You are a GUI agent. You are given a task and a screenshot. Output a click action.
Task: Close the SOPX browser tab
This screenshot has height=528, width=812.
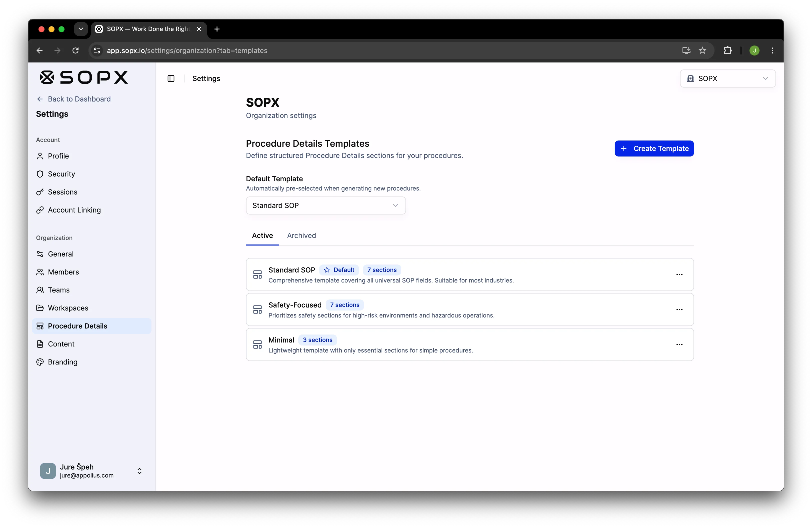click(199, 29)
